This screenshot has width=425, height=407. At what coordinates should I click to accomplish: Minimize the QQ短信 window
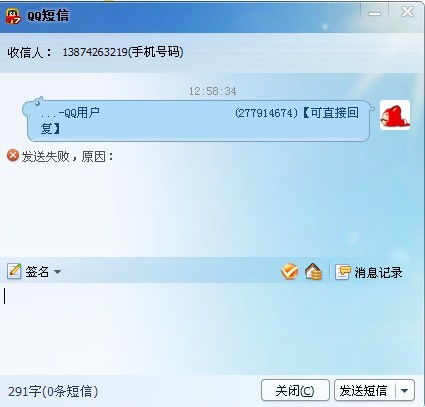374,14
